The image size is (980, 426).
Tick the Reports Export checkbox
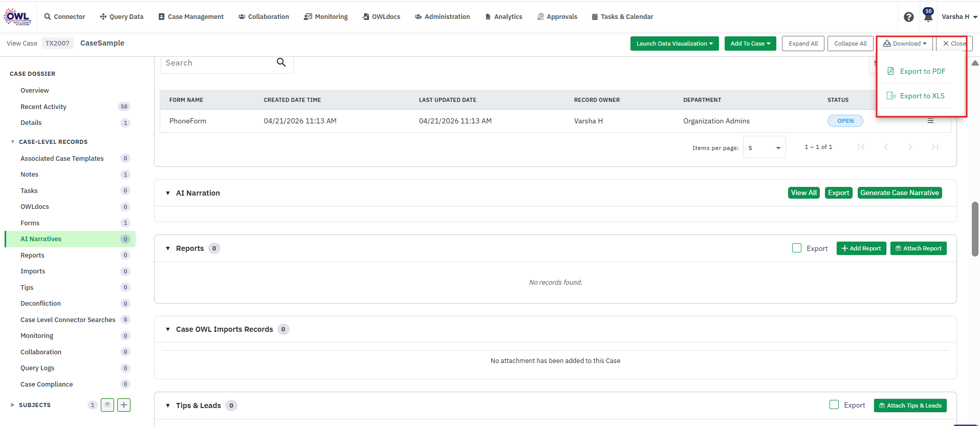pos(797,248)
